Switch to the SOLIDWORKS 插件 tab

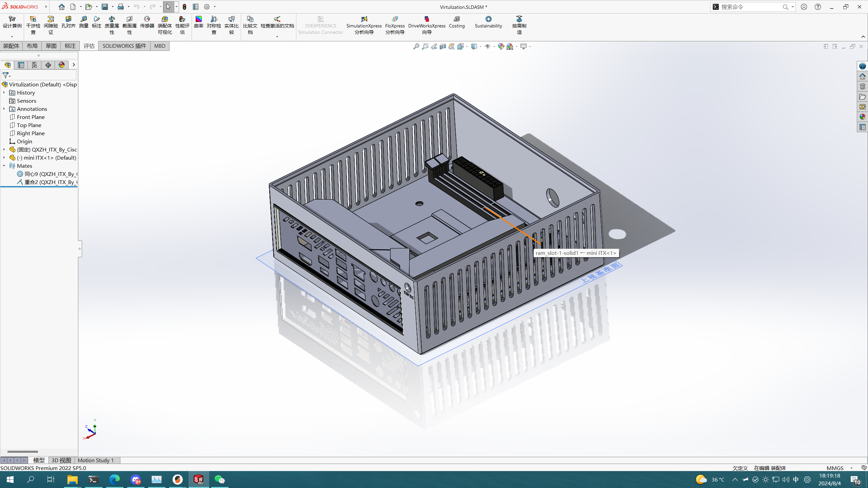pos(124,46)
